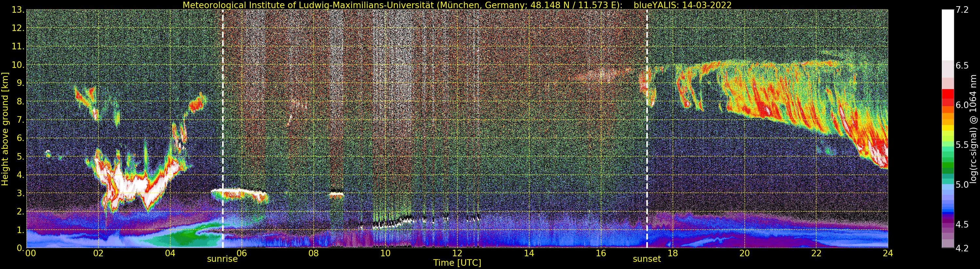Click the 8. height tick label
This screenshot has width=980, height=269.
point(21,102)
